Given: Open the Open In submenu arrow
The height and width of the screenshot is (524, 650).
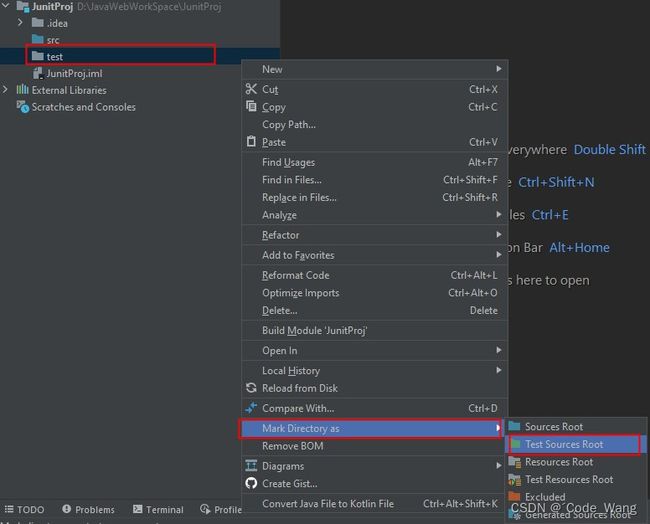Looking at the screenshot, I should [499, 350].
